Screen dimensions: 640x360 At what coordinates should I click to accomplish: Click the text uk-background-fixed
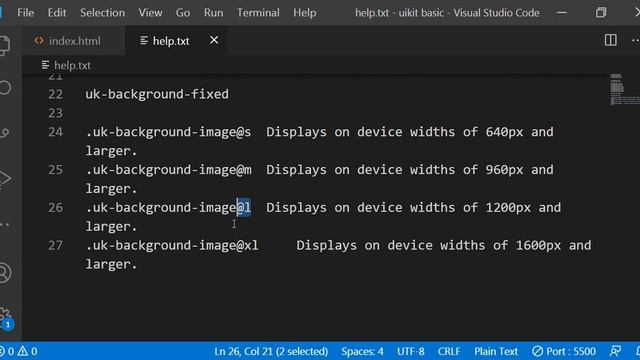point(157,94)
